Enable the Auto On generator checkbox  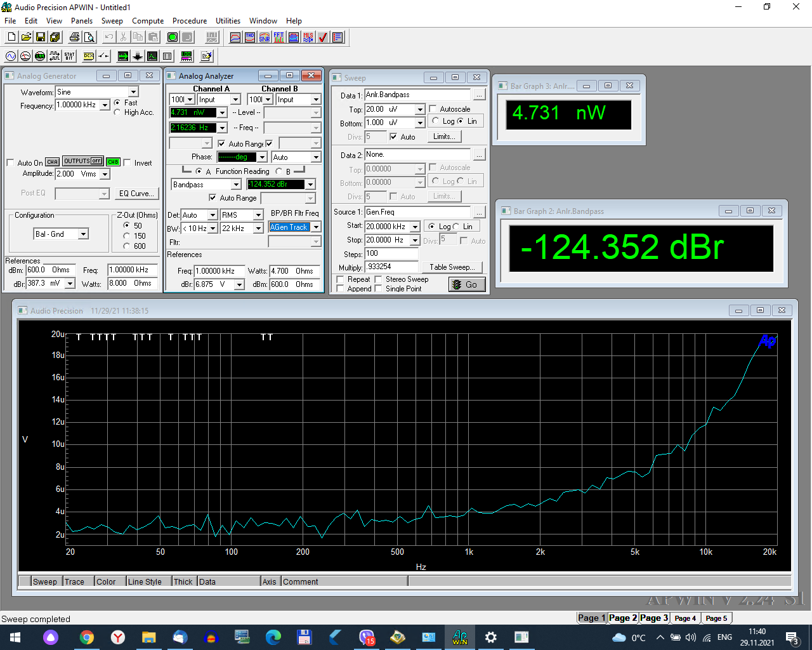click(10, 162)
